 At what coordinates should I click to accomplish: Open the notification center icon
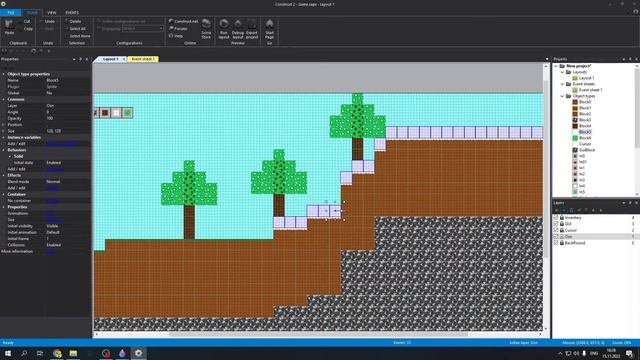click(x=630, y=353)
